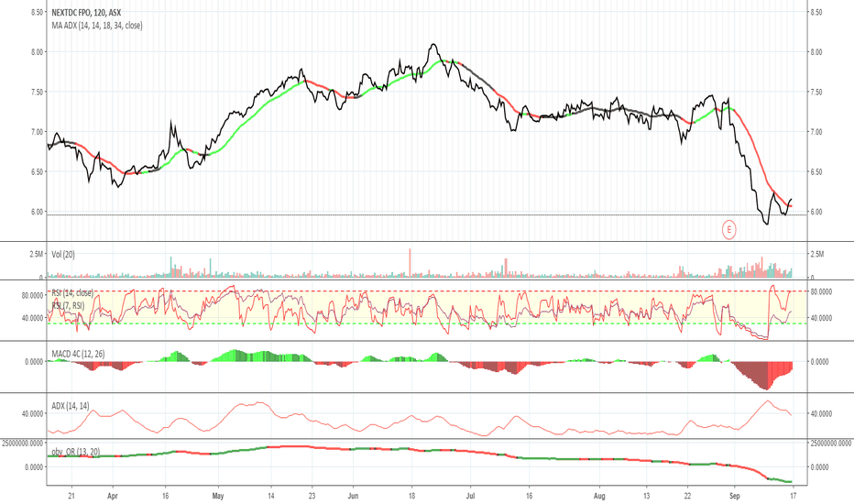Image resolution: width=854 pixels, height=504 pixels.
Task: Click the 6.00 price label on right axis
Action: pyautogui.click(x=816, y=212)
